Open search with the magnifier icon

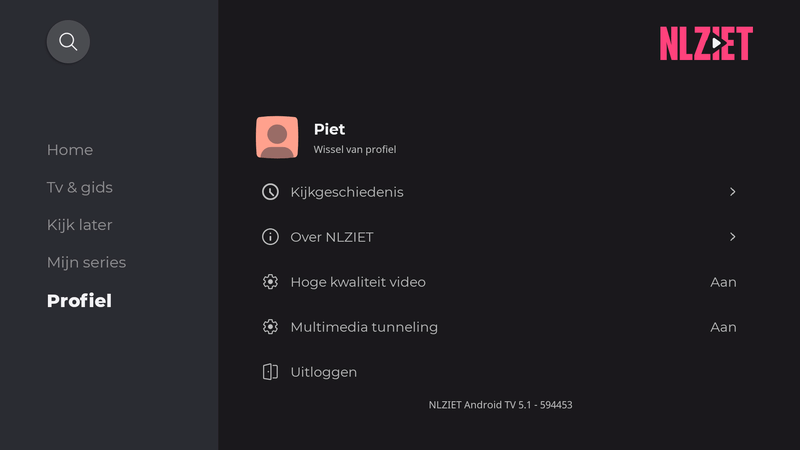tap(68, 42)
